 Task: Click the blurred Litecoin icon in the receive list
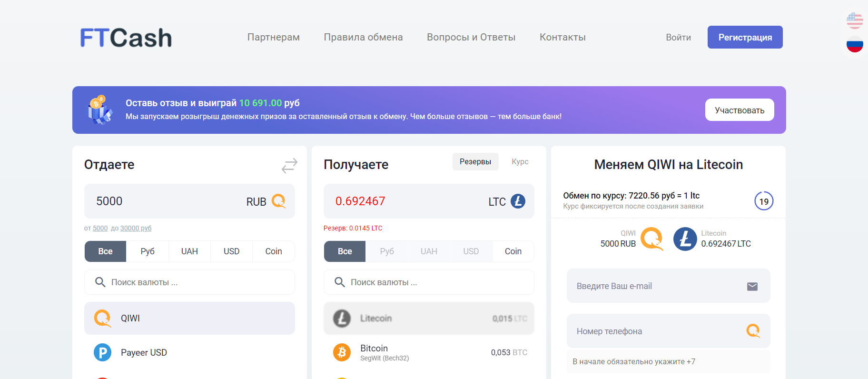coord(342,318)
